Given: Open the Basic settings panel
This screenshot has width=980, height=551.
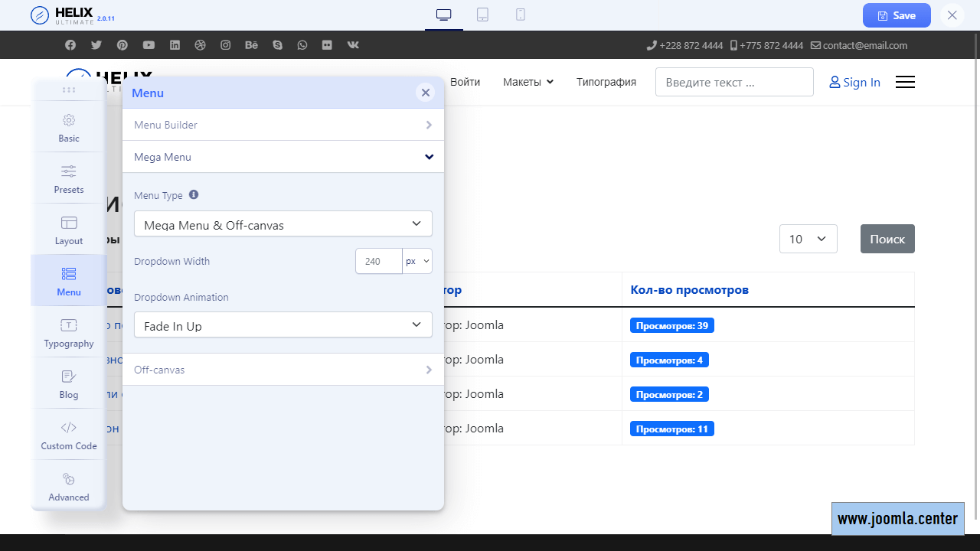Looking at the screenshot, I should tap(69, 127).
